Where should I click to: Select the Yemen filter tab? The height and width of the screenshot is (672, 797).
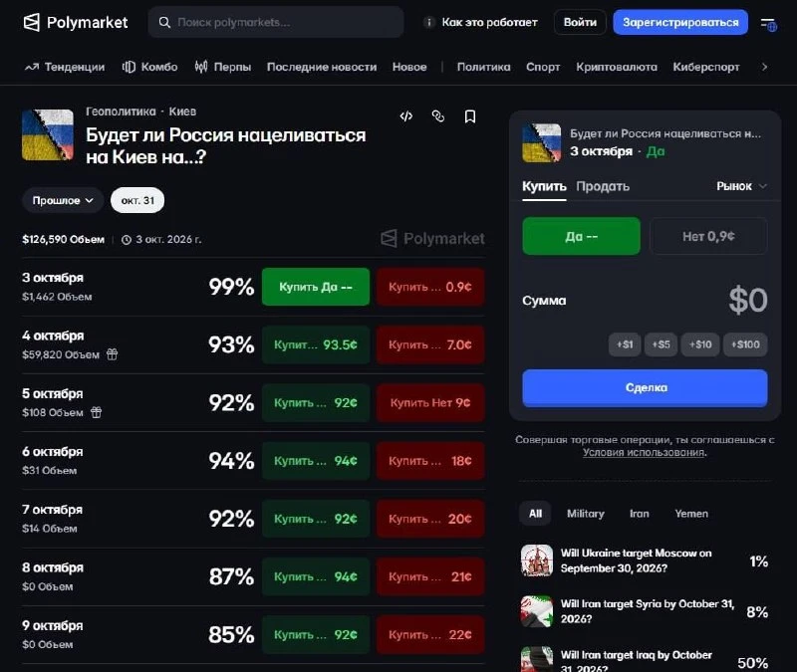690,514
